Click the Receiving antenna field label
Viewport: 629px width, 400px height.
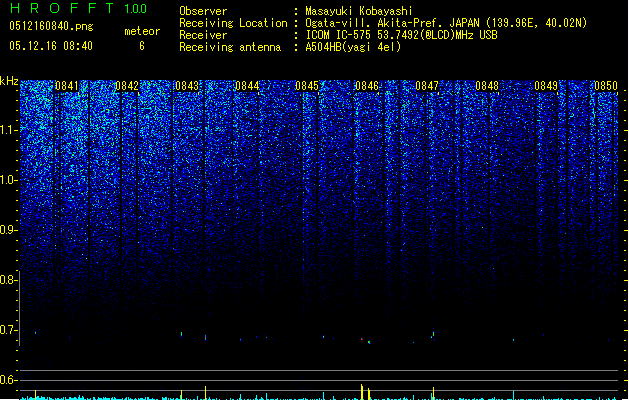point(230,47)
